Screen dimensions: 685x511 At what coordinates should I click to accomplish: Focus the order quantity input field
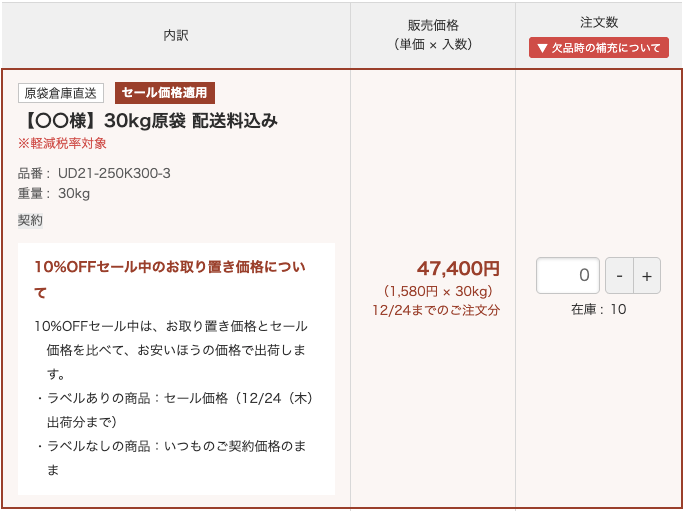pos(567,276)
